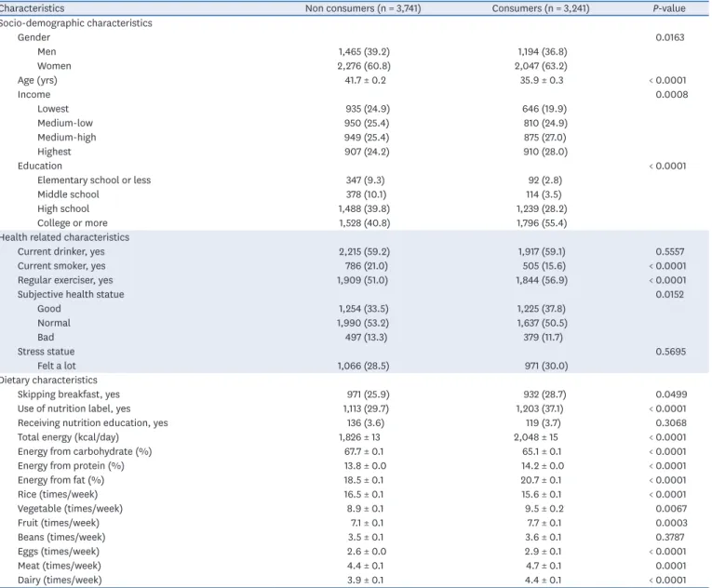Click the P-value 0.0152 for Subjective health
Viewport: 712px width, 588px height.
(x=670, y=294)
